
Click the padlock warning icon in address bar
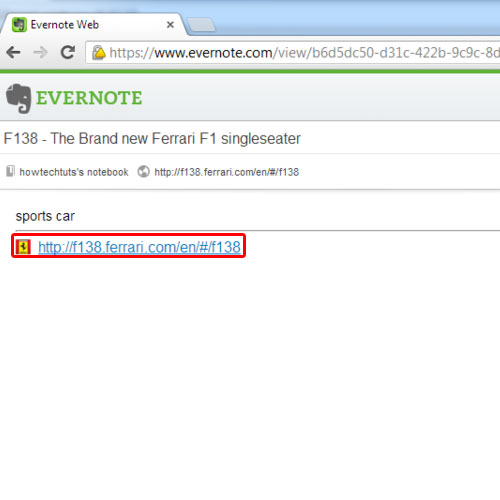pos(99,53)
